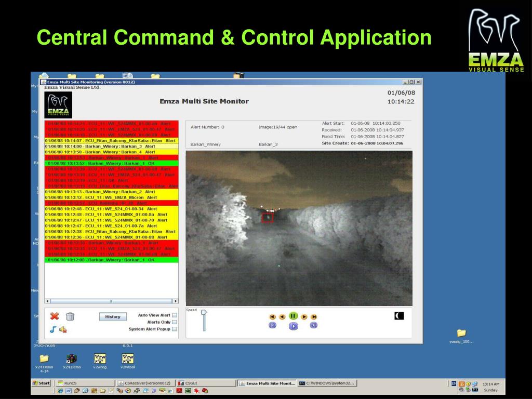532x399 pixels.
Task: Click the red X delete alert icon
Action: coord(54,316)
